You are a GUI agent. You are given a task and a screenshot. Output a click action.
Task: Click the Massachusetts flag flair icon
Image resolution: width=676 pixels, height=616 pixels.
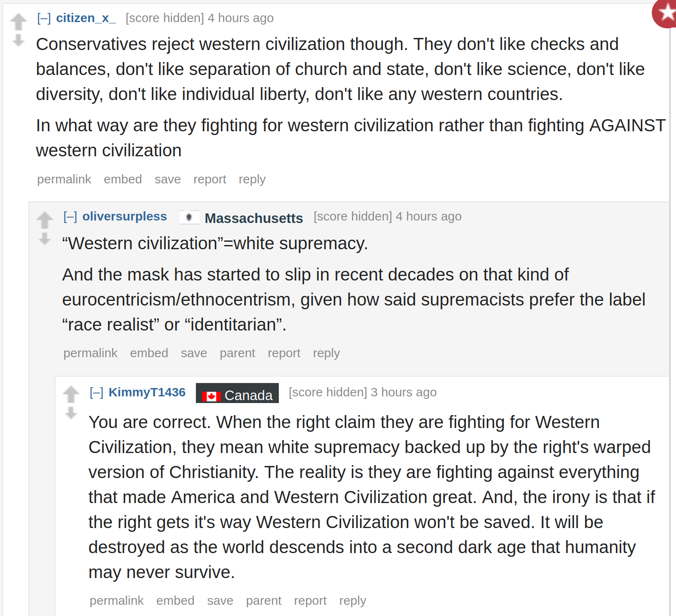click(189, 217)
